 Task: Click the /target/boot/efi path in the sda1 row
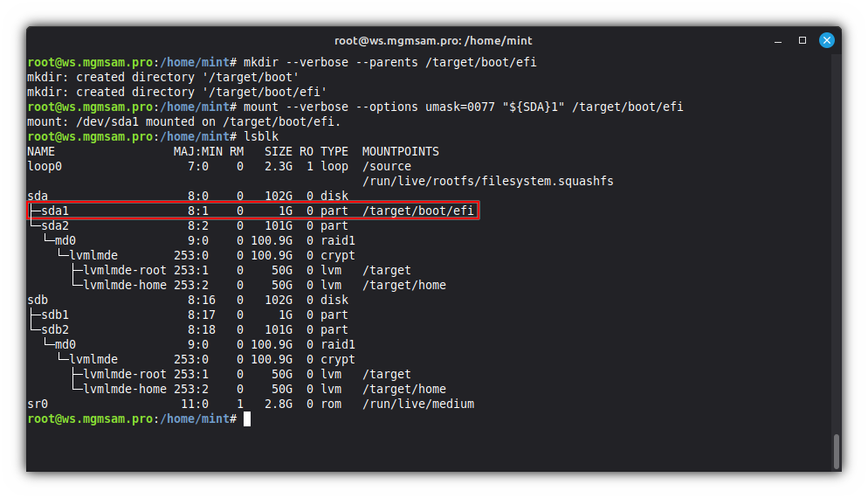[x=417, y=211]
